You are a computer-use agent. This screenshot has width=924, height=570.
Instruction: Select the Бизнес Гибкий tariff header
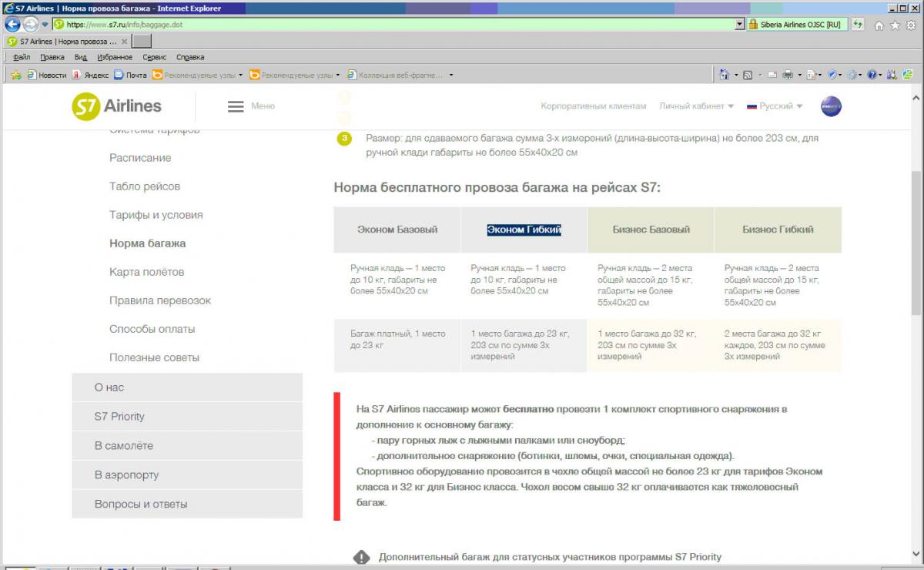point(778,230)
